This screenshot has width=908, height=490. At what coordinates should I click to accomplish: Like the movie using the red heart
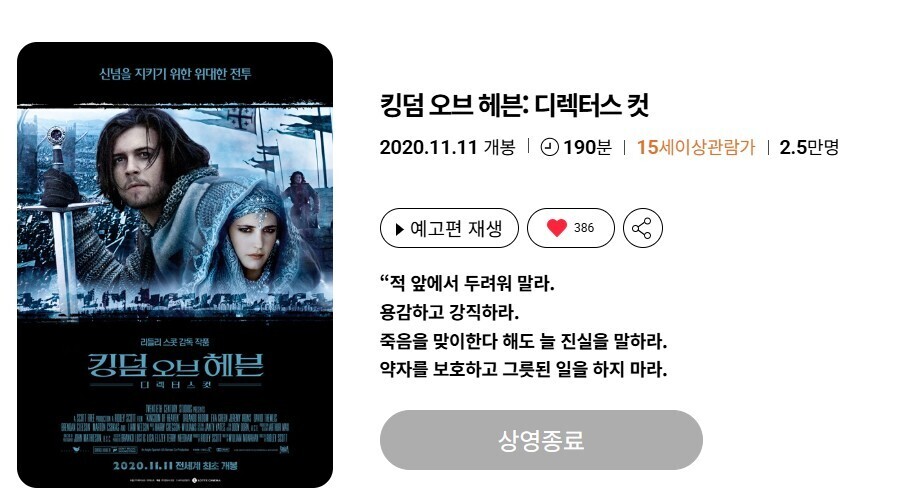556,228
